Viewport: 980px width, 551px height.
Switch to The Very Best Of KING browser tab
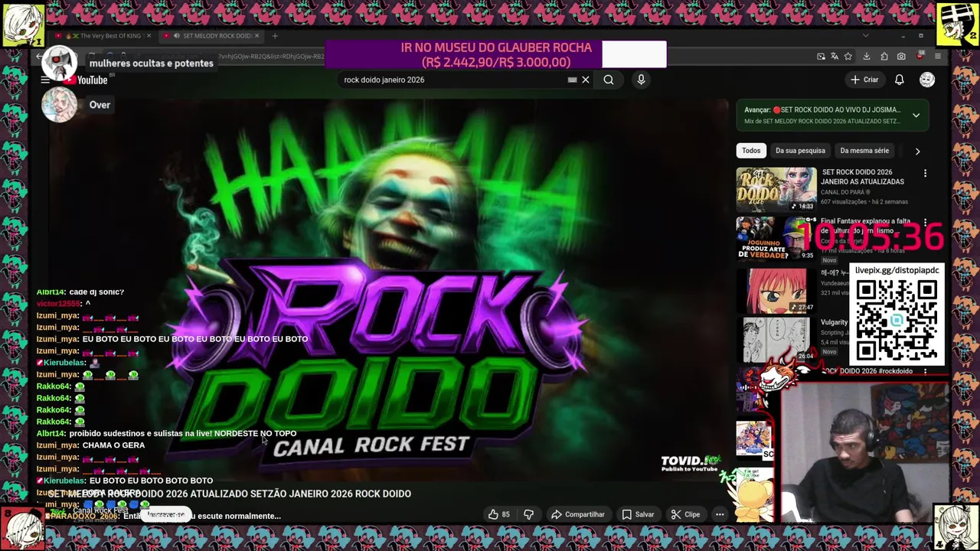pyautogui.click(x=103, y=36)
